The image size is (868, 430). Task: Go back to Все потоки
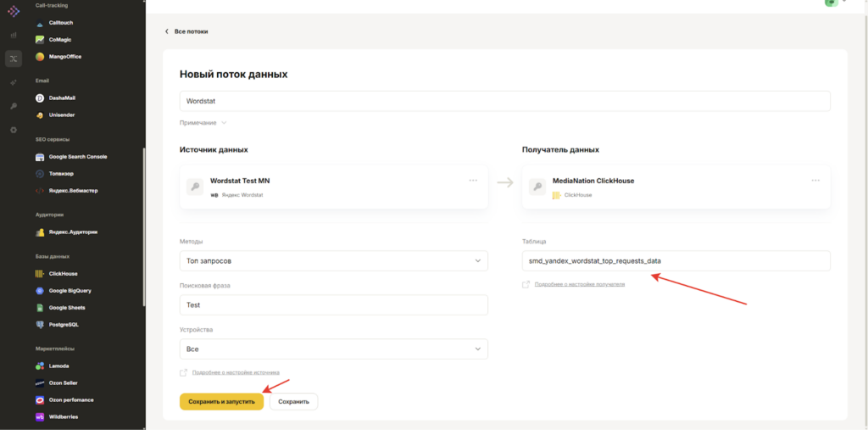(x=186, y=31)
